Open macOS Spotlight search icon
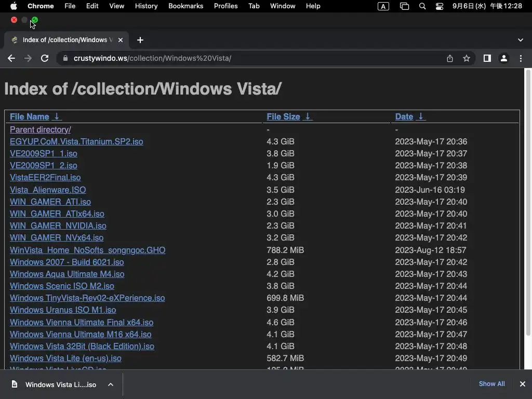 pos(422,6)
